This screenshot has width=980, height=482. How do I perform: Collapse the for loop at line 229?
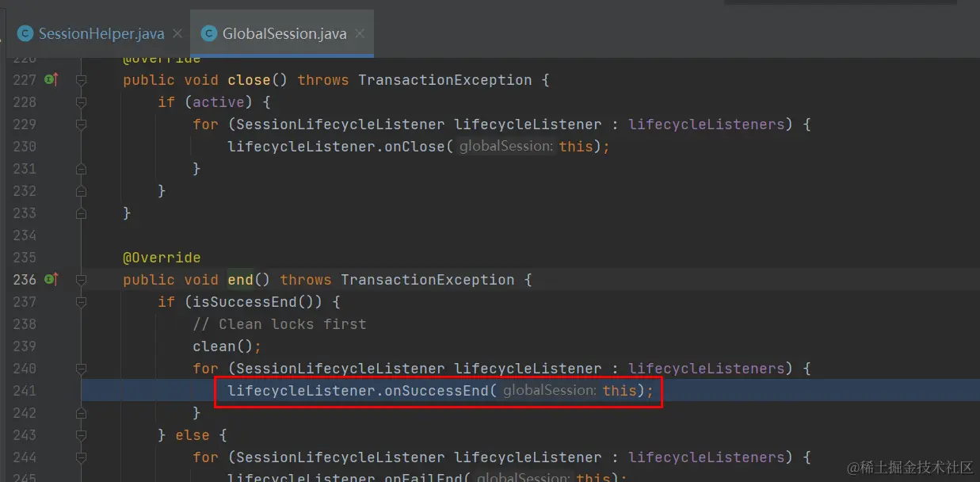(81, 124)
